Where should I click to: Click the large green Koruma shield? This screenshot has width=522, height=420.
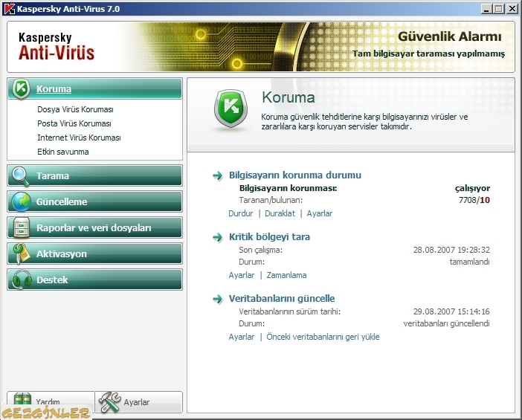(231, 109)
